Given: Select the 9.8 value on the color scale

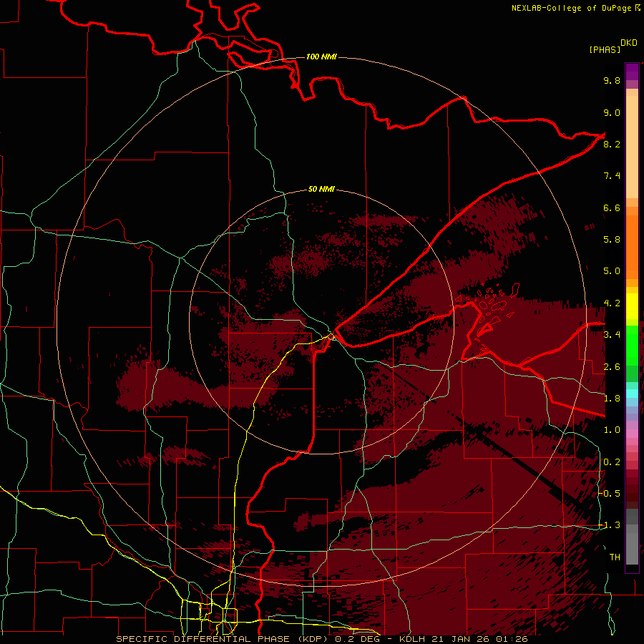Looking at the screenshot, I should 612,80.
